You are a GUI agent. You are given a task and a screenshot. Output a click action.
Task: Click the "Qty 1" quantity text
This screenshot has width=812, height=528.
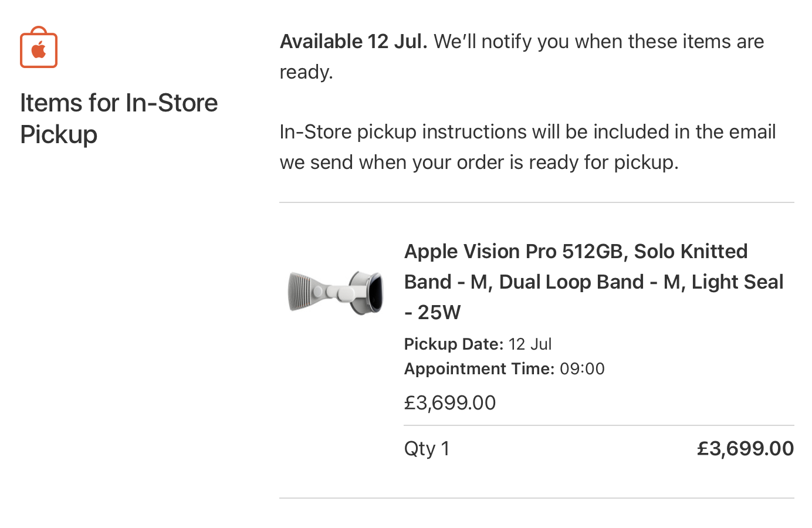click(427, 449)
